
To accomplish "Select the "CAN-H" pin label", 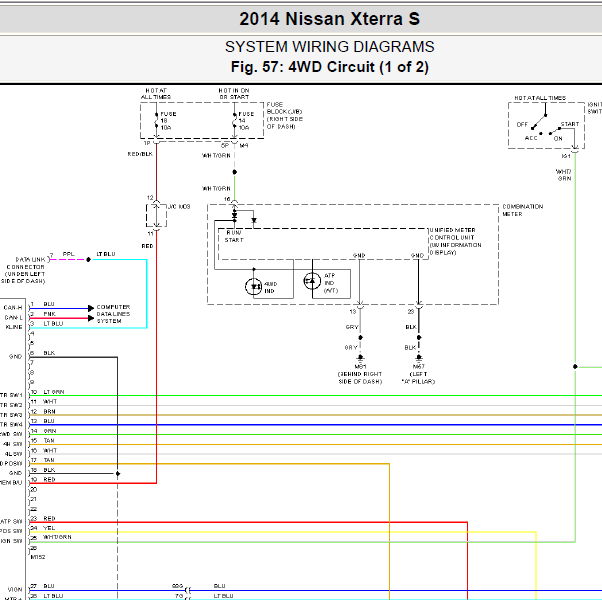I will [x=13, y=307].
